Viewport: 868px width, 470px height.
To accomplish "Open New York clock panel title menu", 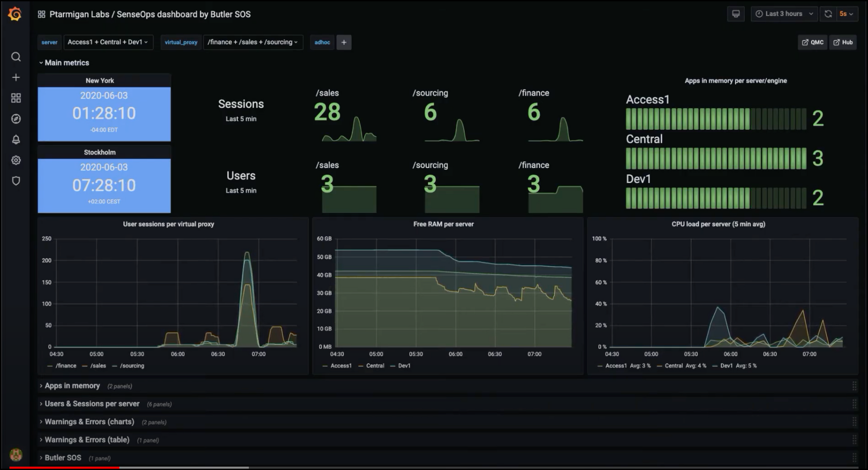I will (x=100, y=81).
